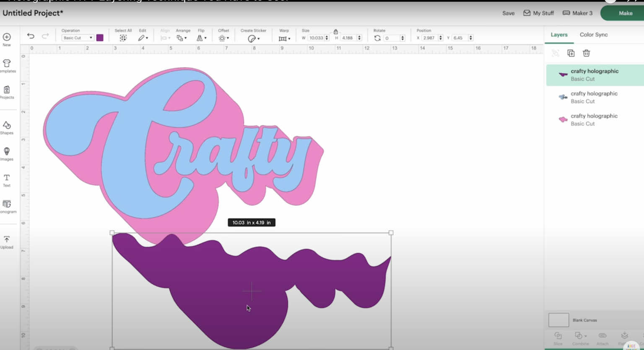Toggle the size aspect ratio lock
644x350 pixels.
[335, 32]
